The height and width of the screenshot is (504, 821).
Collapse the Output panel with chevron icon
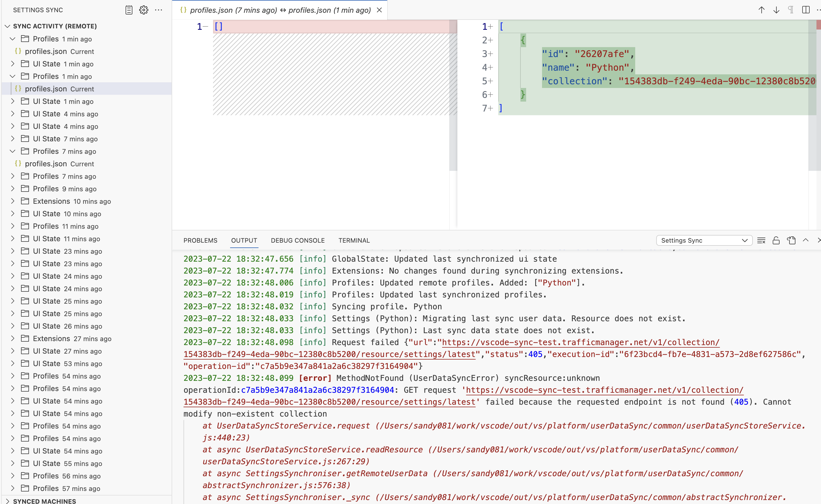point(806,240)
